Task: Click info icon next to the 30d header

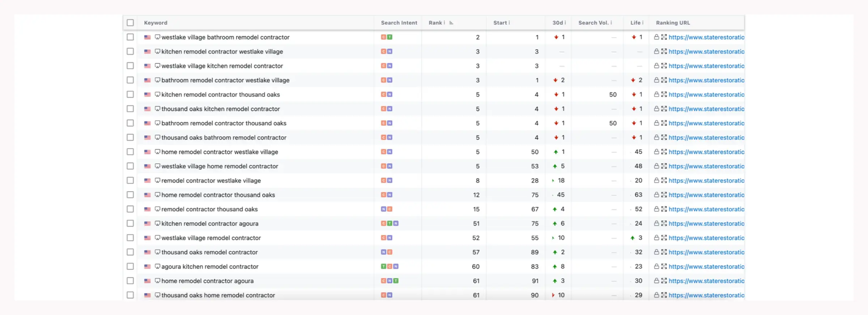Action: pyautogui.click(x=565, y=23)
